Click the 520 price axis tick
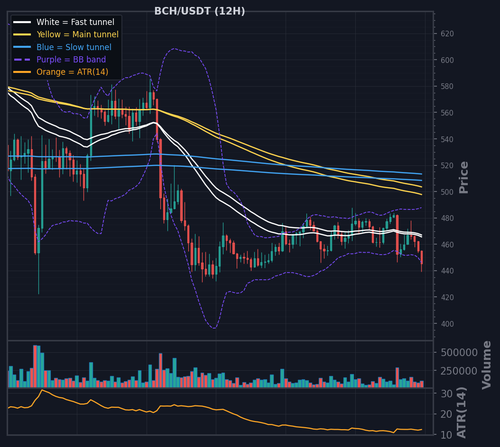 (x=447, y=165)
